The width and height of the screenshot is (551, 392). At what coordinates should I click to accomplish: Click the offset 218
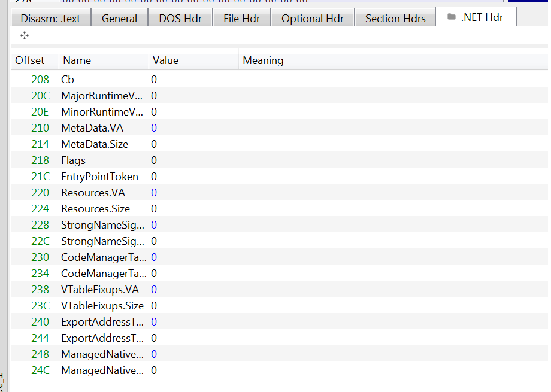point(40,160)
